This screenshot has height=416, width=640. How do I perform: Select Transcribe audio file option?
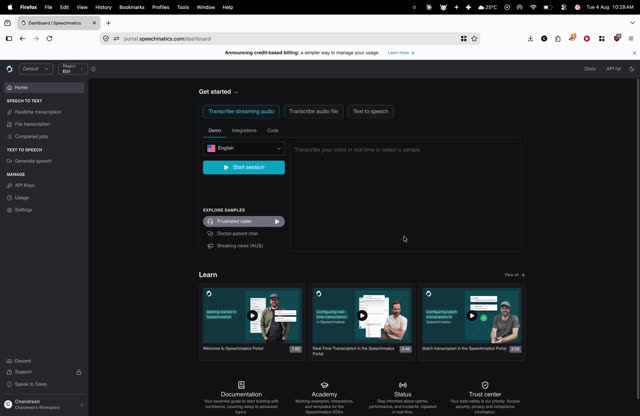coord(313,111)
